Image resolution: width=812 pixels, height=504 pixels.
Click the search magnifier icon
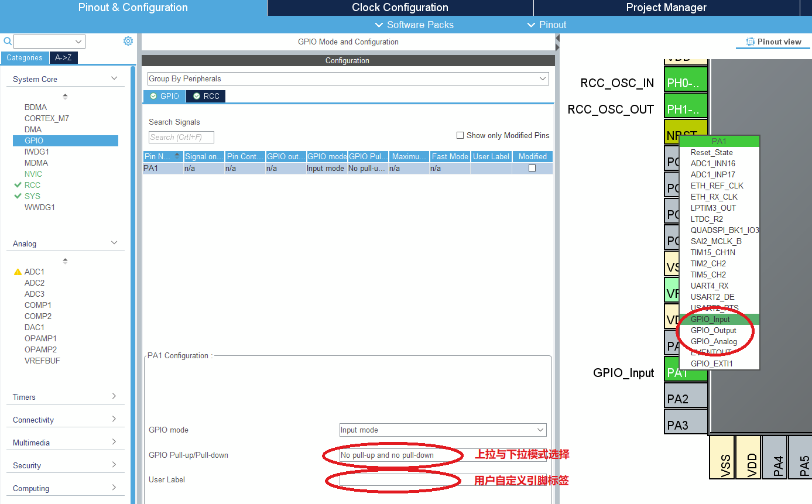point(8,41)
